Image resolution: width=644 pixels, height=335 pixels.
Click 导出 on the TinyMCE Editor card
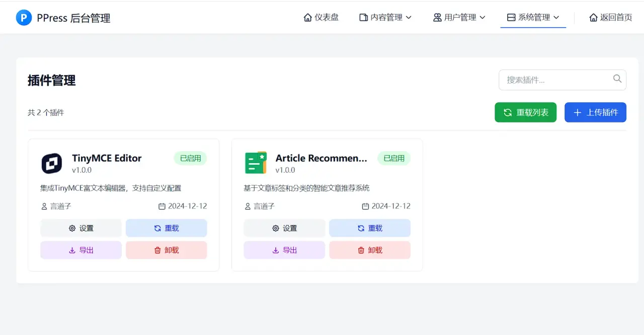tap(81, 250)
